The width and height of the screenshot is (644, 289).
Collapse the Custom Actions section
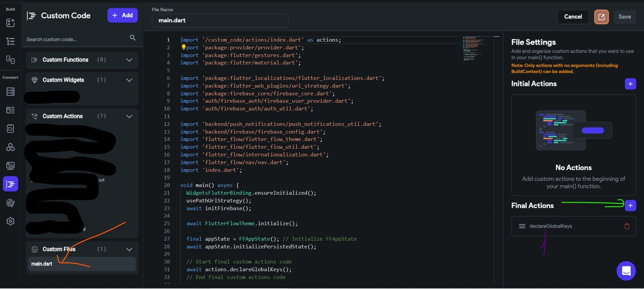(129, 116)
